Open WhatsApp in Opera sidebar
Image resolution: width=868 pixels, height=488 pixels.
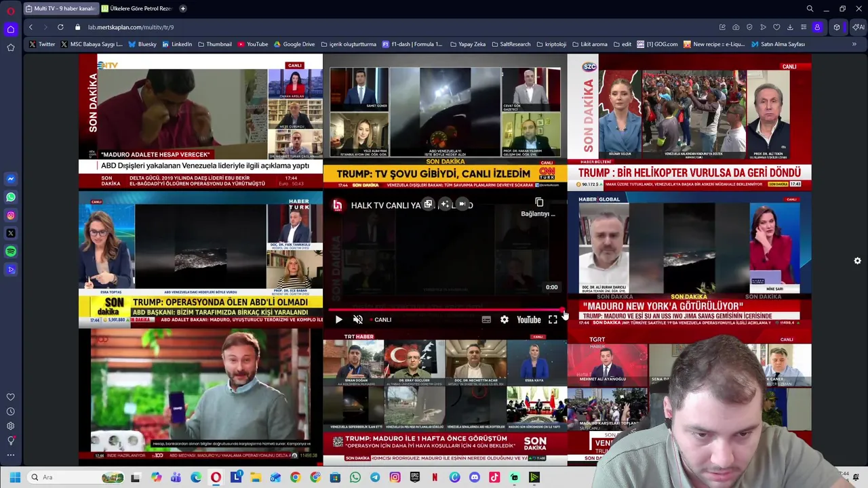[10, 197]
